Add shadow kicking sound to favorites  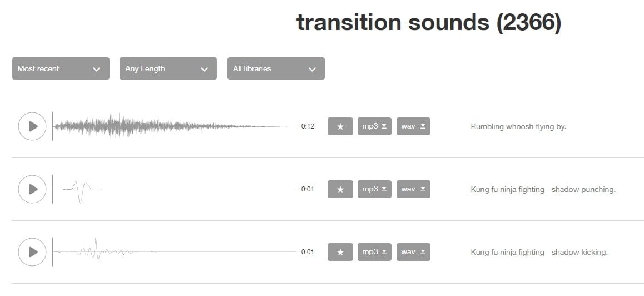click(340, 252)
